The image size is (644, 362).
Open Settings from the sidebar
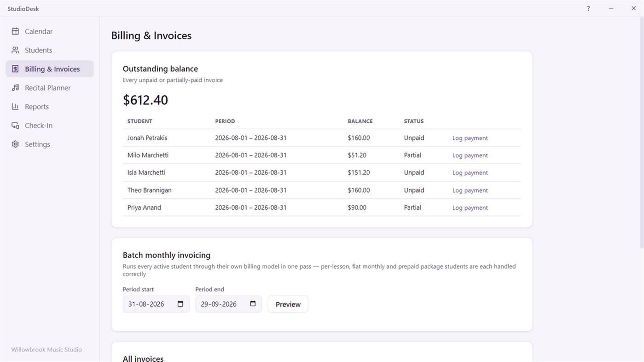tap(50, 144)
